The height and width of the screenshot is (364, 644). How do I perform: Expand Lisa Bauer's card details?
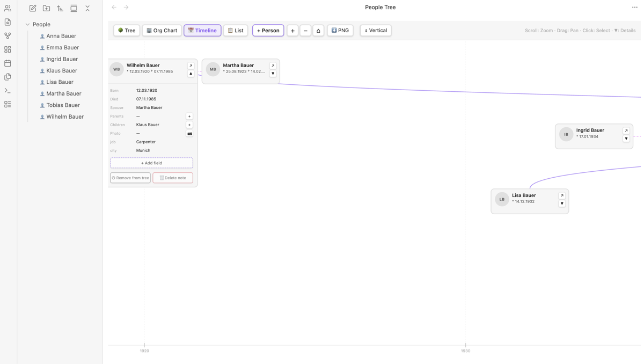[x=561, y=203]
